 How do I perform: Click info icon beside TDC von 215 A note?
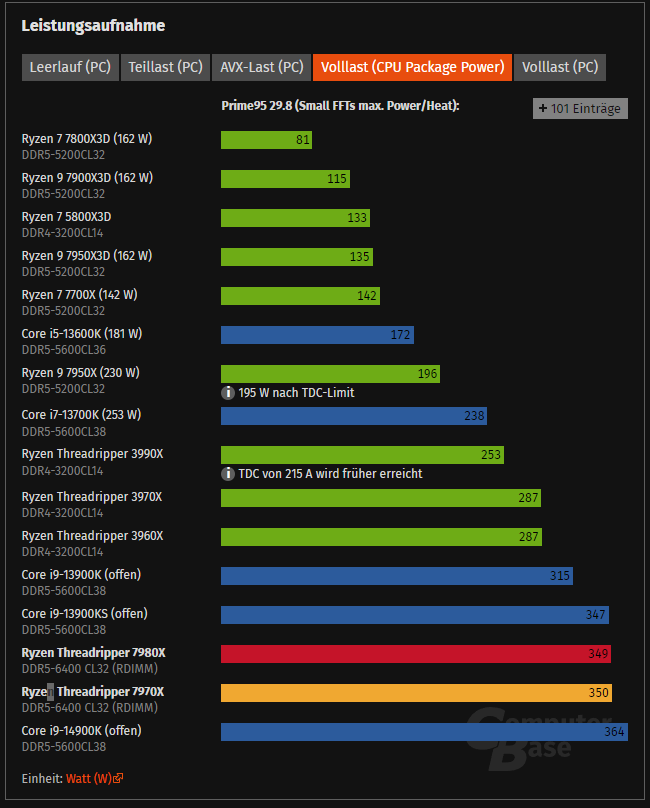(x=228, y=474)
